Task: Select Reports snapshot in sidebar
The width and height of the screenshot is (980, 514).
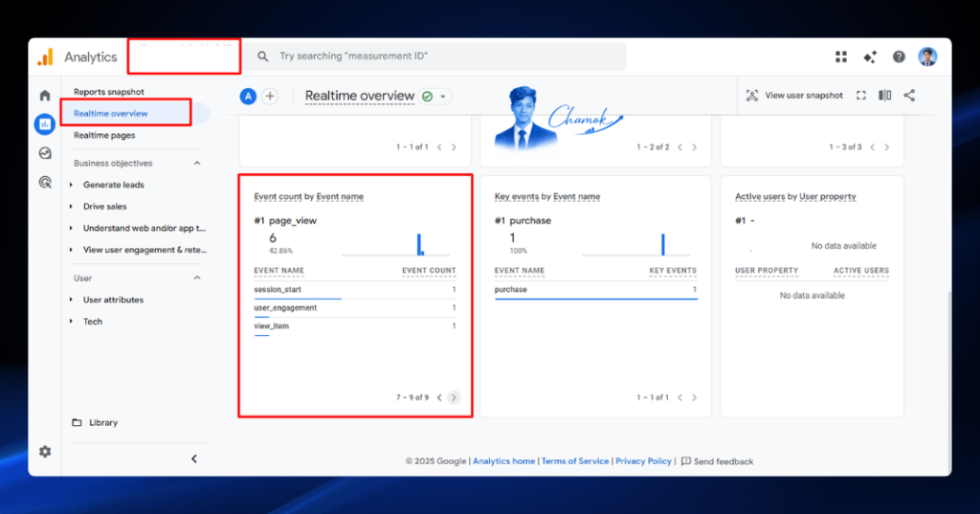Action: pos(109,91)
